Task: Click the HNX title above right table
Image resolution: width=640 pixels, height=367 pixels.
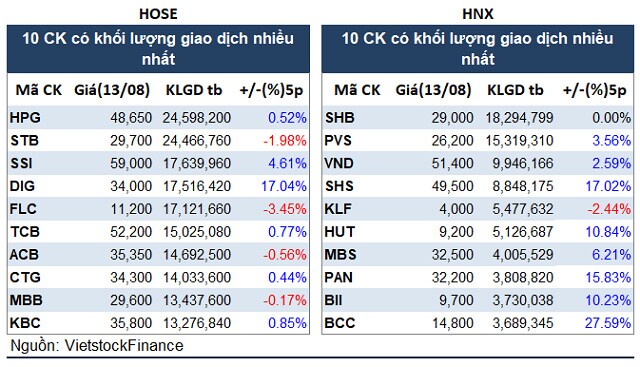Action: click(478, 14)
